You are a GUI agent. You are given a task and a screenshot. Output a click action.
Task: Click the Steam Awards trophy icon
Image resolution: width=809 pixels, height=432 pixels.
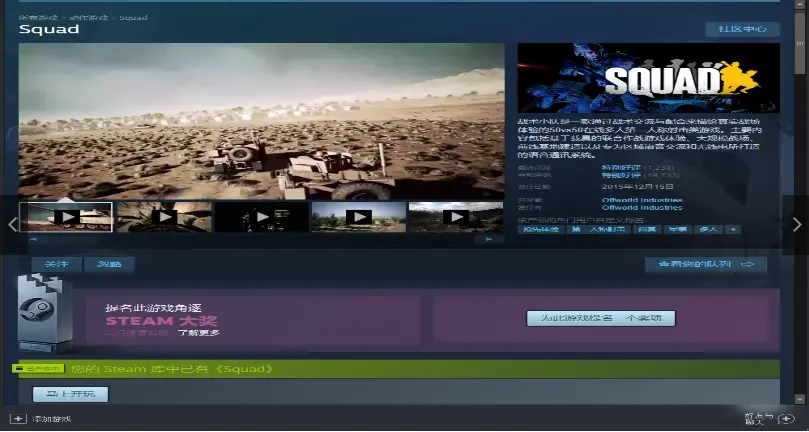click(x=43, y=314)
